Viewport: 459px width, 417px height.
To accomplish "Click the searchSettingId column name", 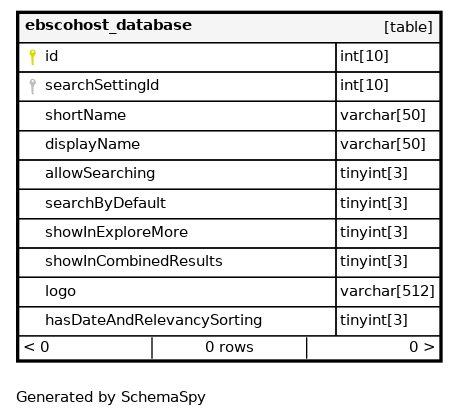I will (102, 85).
